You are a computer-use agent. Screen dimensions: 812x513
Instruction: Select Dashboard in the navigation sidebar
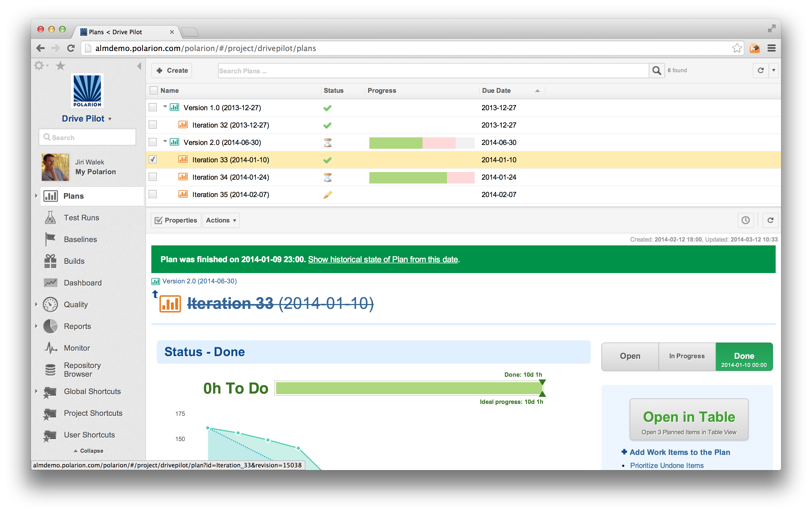point(83,283)
